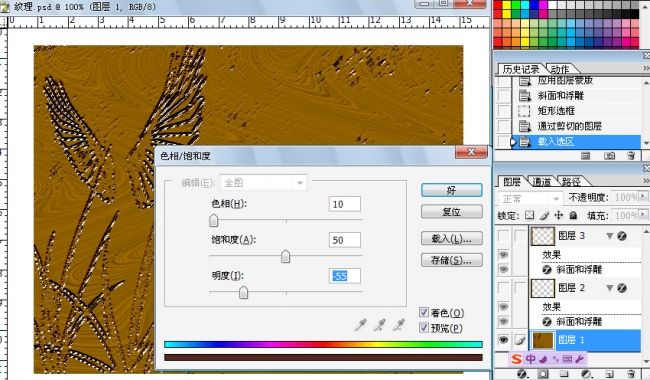Image resolution: width=650 pixels, height=380 pixels.
Task: Click the moon icon on IME bar
Action: [x=544, y=359]
